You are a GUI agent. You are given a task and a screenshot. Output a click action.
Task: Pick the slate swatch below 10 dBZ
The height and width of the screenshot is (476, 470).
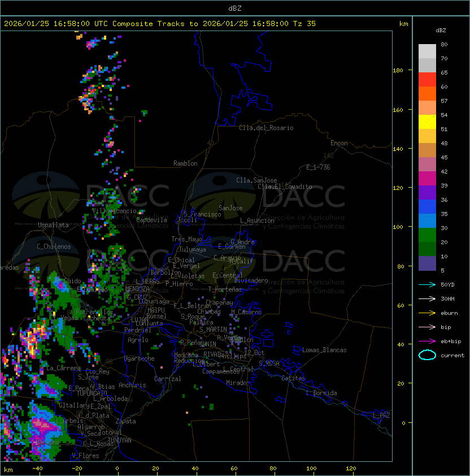[x=427, y=263]
